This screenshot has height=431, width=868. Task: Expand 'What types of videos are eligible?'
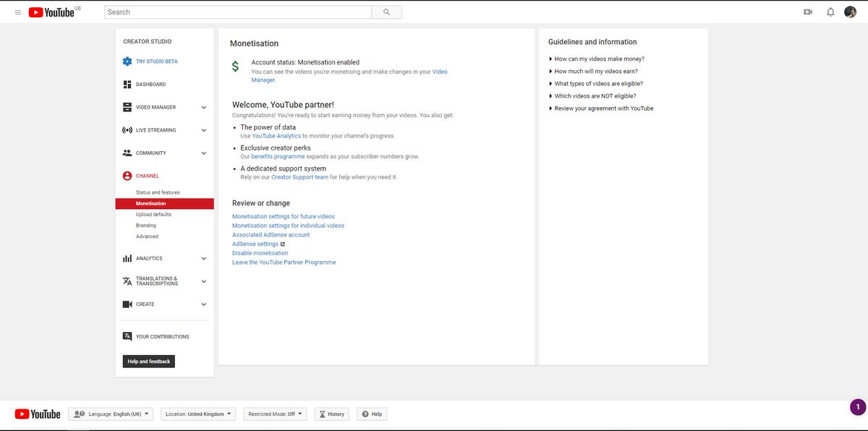tap(596, 84)
